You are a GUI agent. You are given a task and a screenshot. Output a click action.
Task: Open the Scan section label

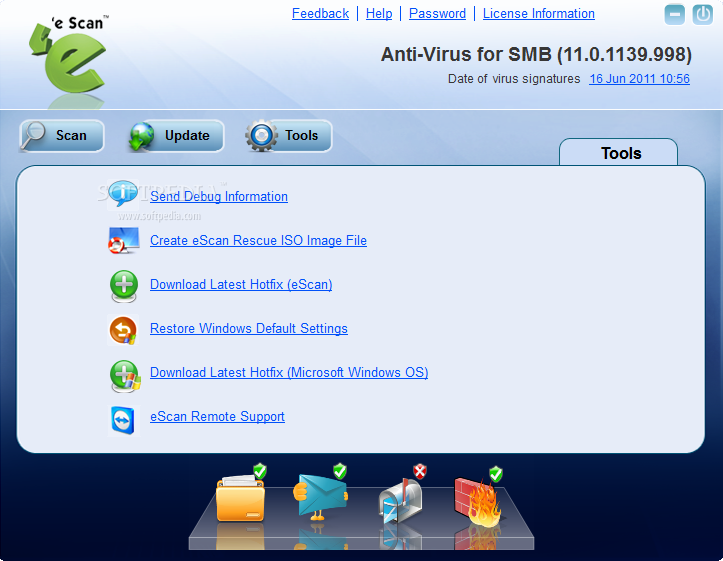71,136
